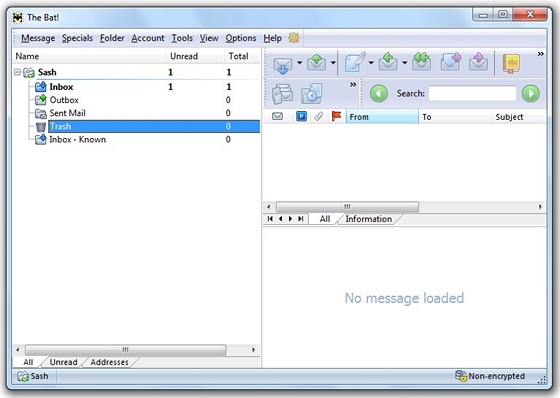The image size is (560, 398).
Task: Open the Address Book icon
Action: point(511,64)
